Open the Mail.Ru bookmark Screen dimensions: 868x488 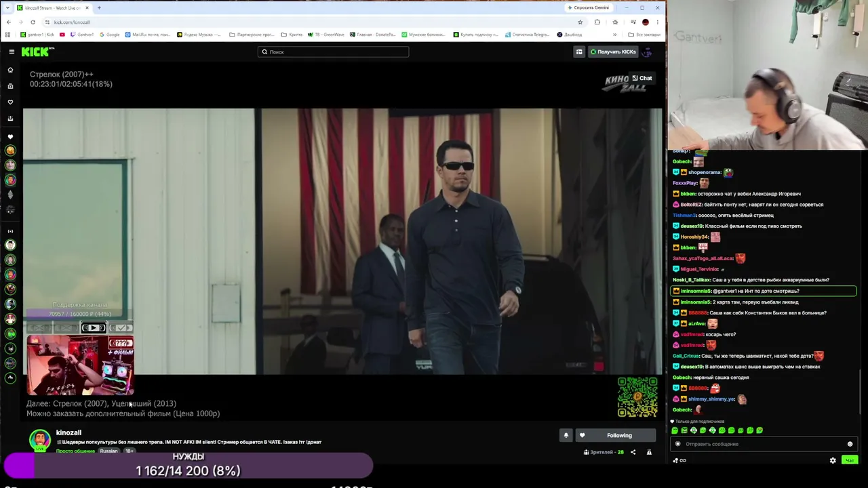click(148, 35)
